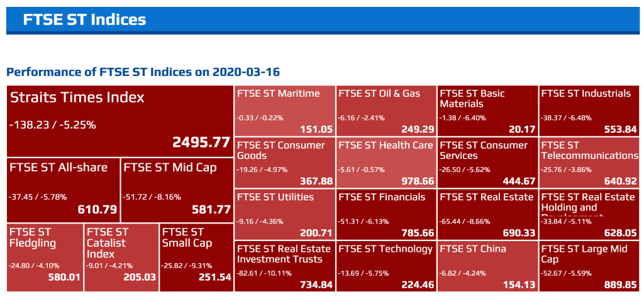
Task: Open the FTSE ST Catalist Index tile
Action: click(121, 256)
